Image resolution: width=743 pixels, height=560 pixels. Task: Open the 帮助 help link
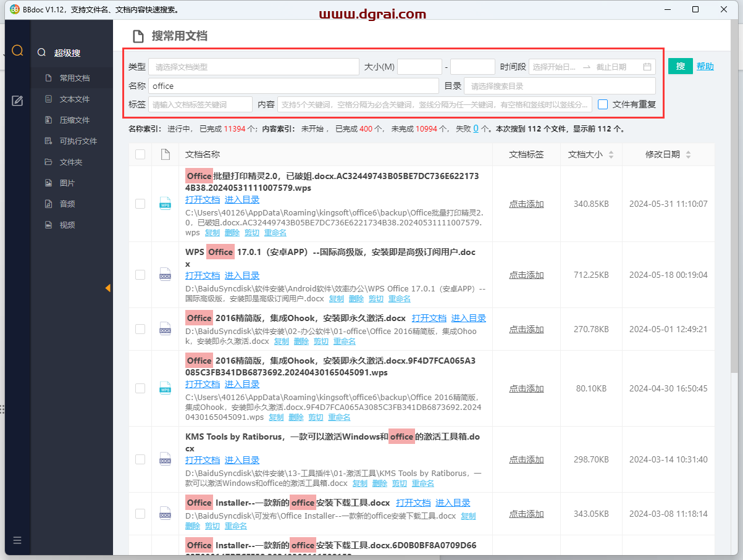[x=705, y=66]
